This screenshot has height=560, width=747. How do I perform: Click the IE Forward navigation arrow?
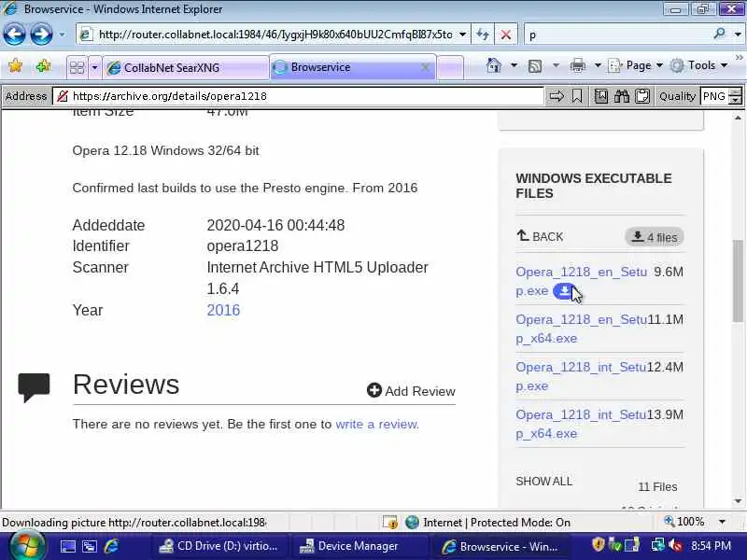[41, 35]
